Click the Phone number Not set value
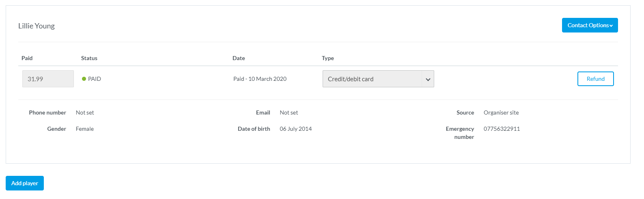The height and width of the screenshot is (199, 644). click(x=85, y=112)
